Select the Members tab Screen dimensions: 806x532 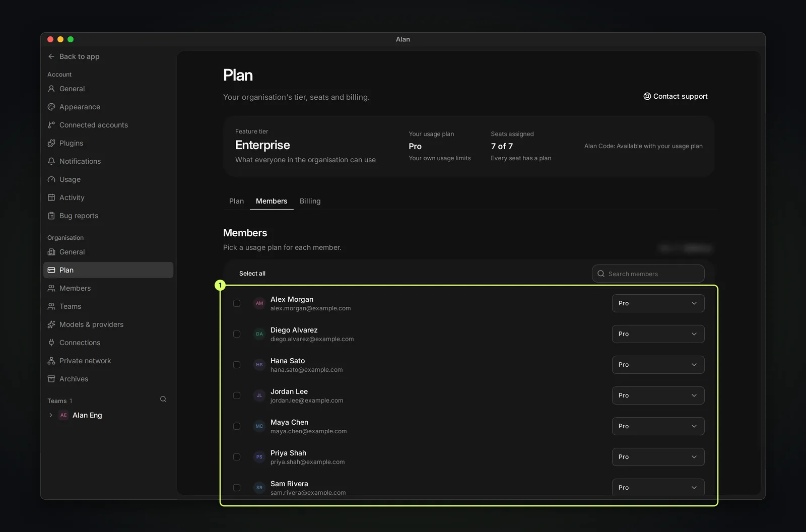[x=272, y=201]
